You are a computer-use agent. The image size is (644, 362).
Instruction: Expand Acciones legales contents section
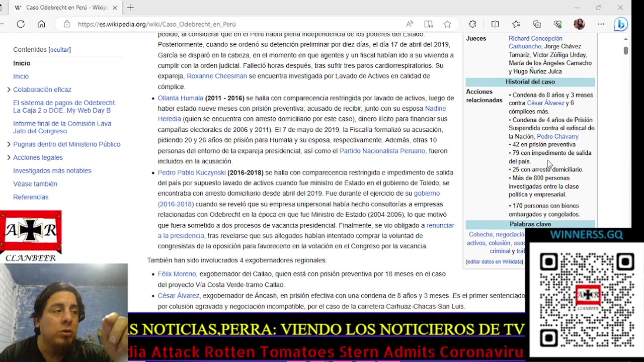click(9, 157)
